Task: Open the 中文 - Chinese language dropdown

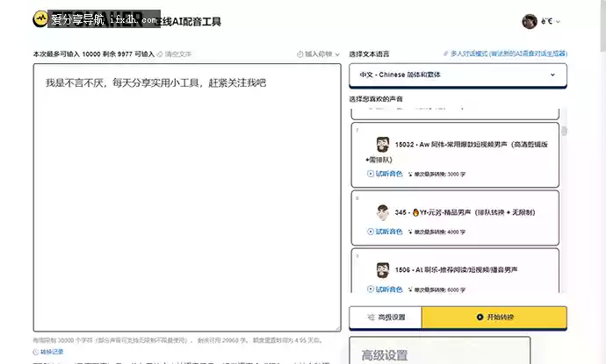Action: [x=458, y=75]
